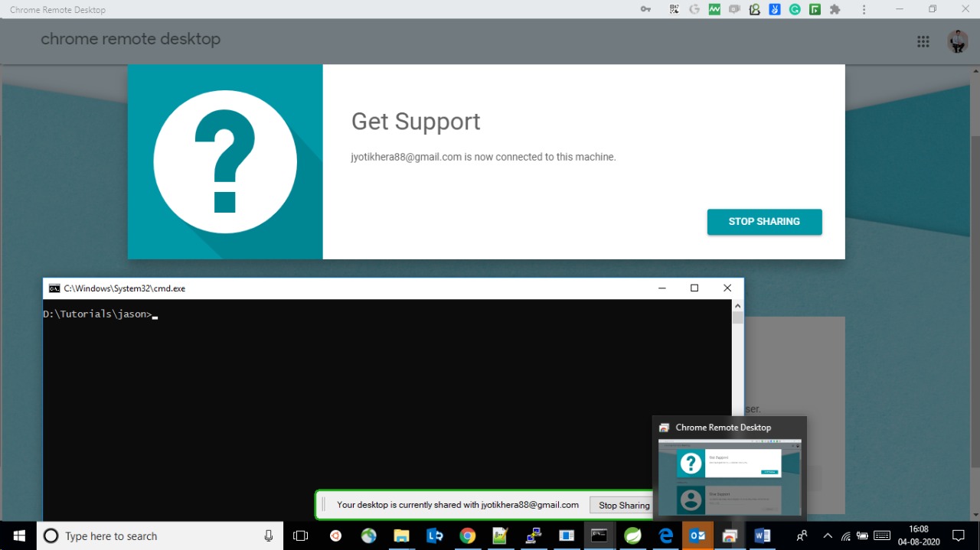Click the scrollbar up arrow in cmd window
Image resolution: width=980 pixels, height=550 pixels.
pos(737,305)
